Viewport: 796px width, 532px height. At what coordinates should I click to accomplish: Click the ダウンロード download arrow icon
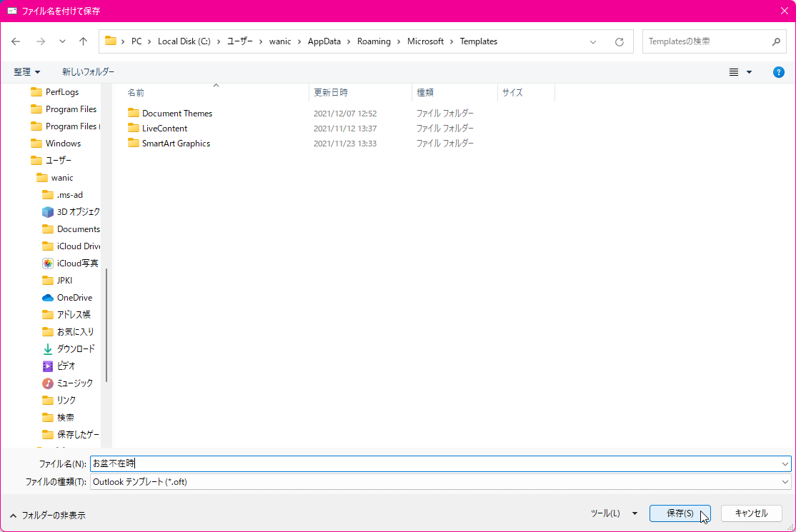pyautogui.click(x=48, y=349)
